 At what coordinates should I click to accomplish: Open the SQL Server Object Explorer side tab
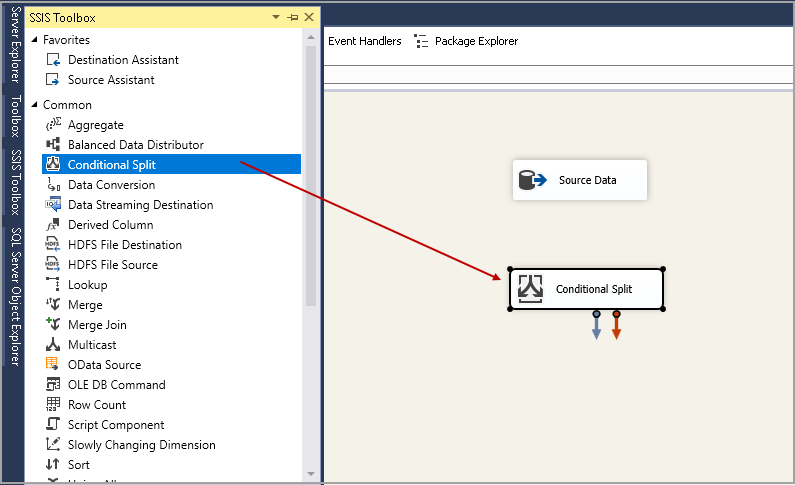click(x=16, y=296)
